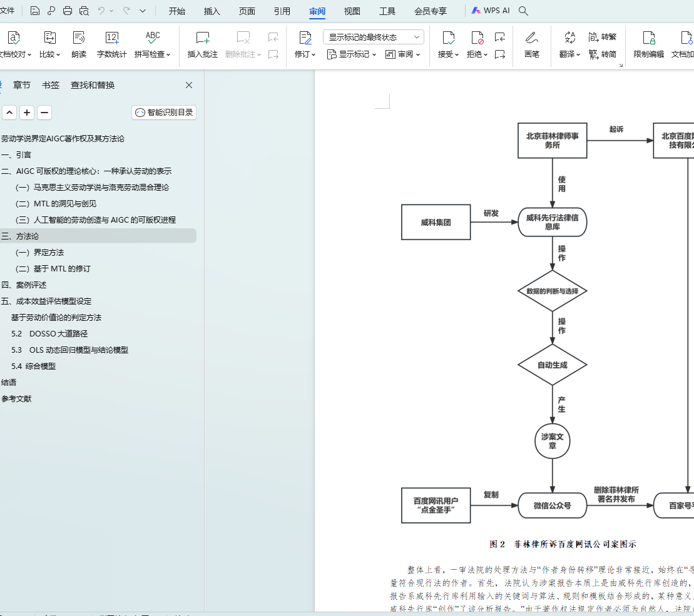Click the Undo arrow icon
Image resolution: width=694 pixels, height=616 pixels.
pyautogui.click(x=101, y=11)
